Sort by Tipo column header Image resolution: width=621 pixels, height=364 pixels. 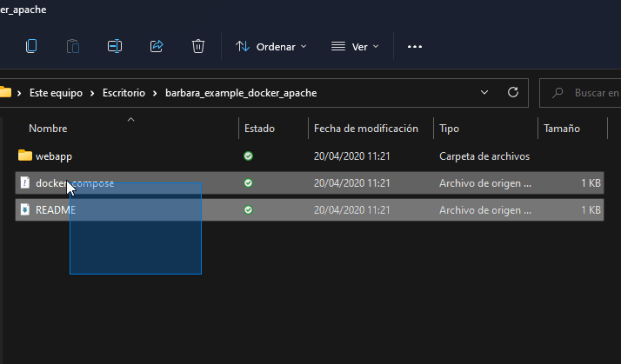[449, 129]
